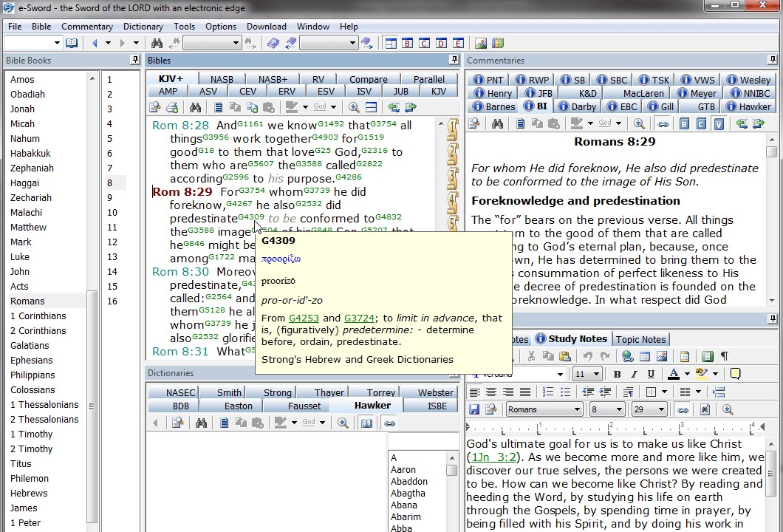Follow the G4253 link in the tooltip
Image resolution: width=783 pixels, height=532 pixels.
(304, 318)
